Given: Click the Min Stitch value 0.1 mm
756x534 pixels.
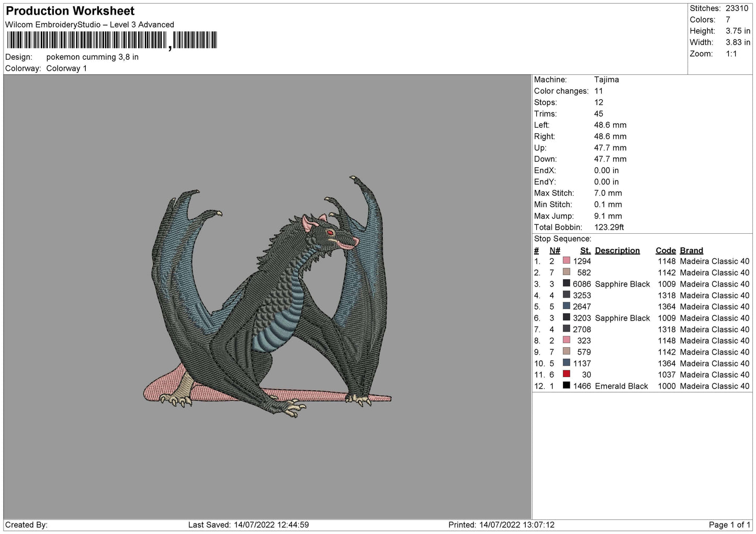Looking at the screenshot, I should click(x=608, y=204).
